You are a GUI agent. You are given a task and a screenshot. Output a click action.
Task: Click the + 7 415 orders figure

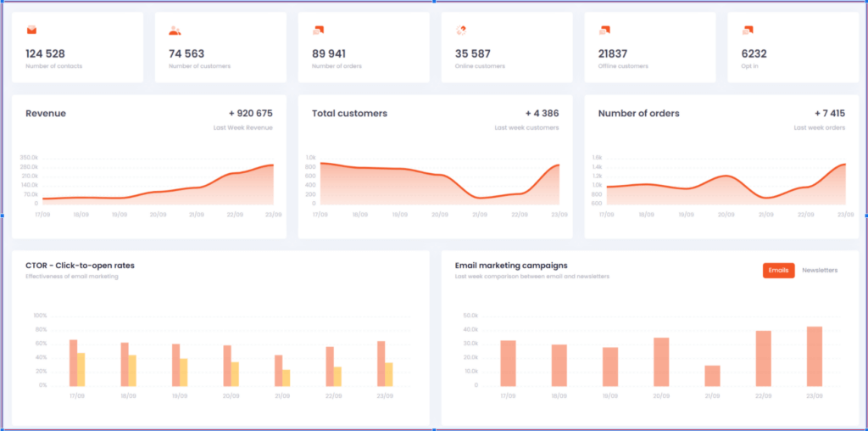(830, 114)
